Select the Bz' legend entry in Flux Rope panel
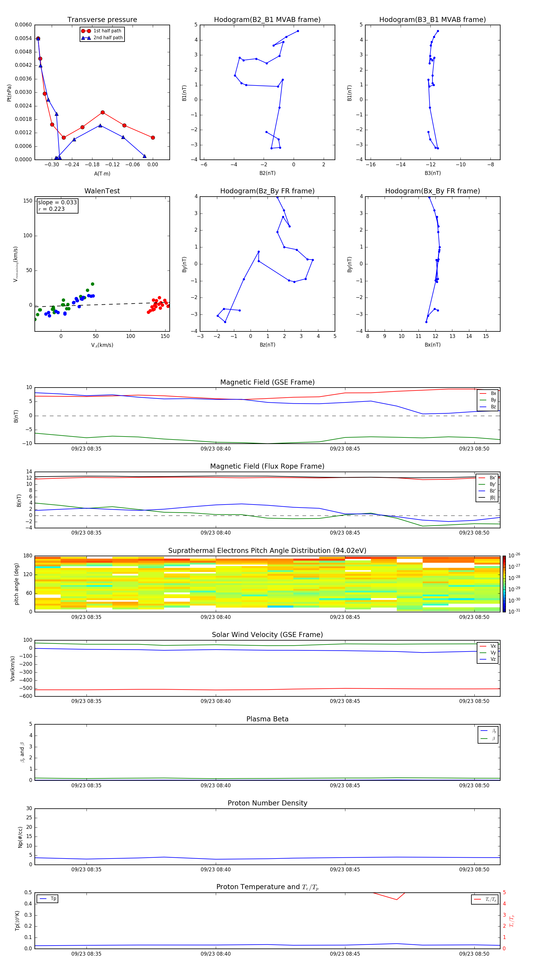The width and height of the screenshot is (535, 980). [487, 491]
